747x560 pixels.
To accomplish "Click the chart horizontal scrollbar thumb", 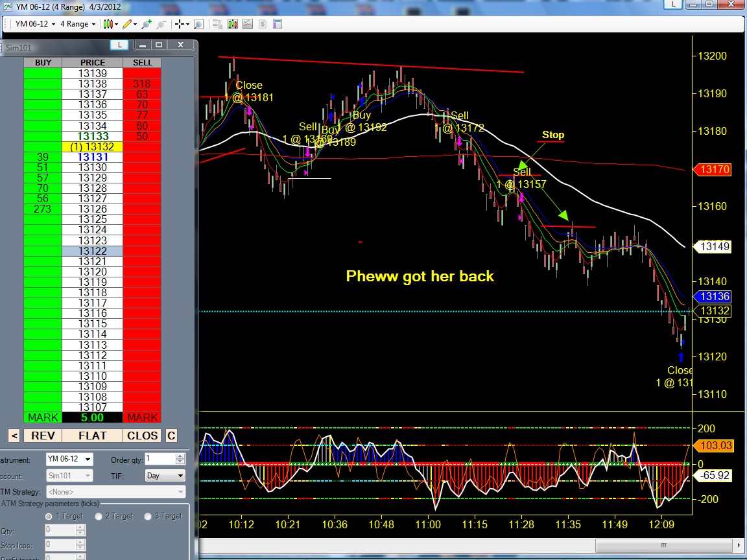I will 663,545.
